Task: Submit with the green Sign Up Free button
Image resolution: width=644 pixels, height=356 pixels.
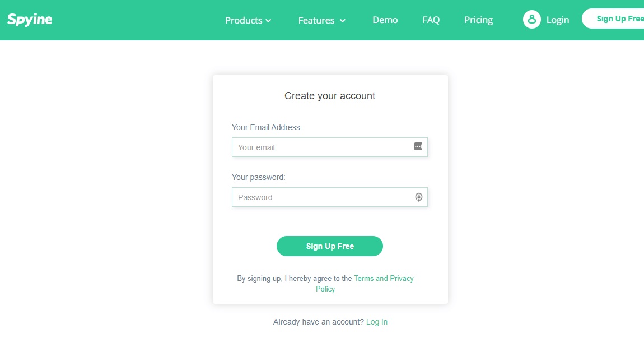Action: [x=330, y=246]
